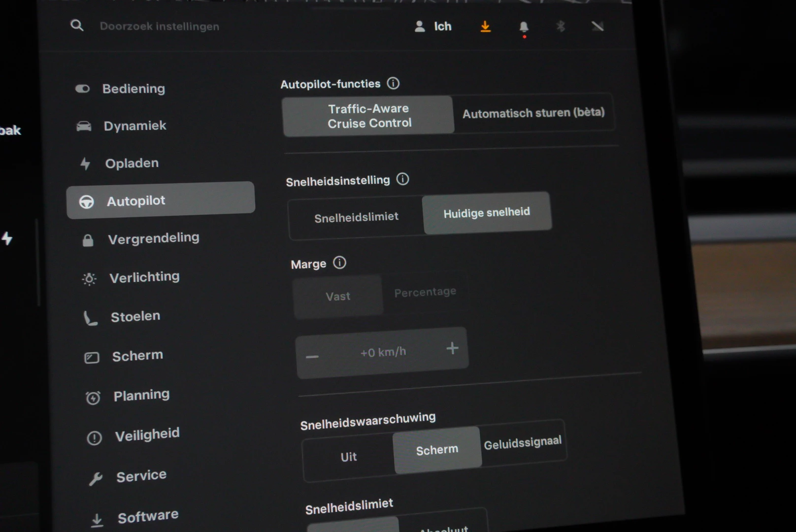
Task: Go to the Opladen settings section
Action: (132, 164)
